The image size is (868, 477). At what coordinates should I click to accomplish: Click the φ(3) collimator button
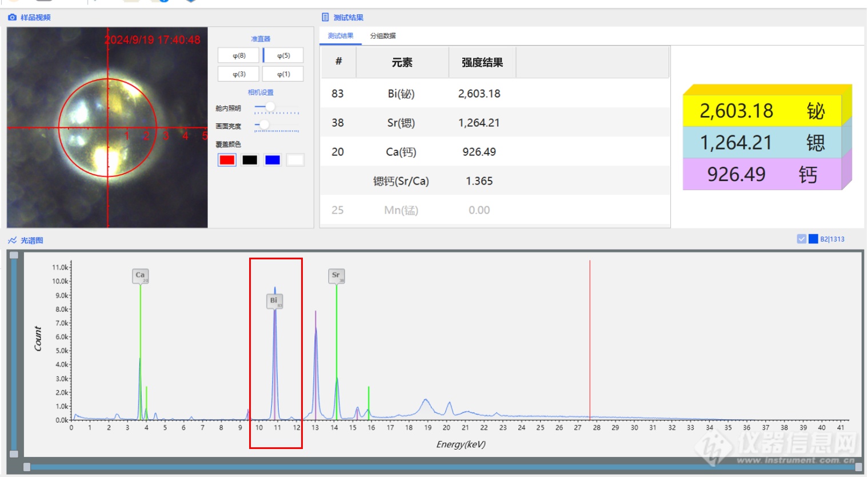[x=238, y=73]
